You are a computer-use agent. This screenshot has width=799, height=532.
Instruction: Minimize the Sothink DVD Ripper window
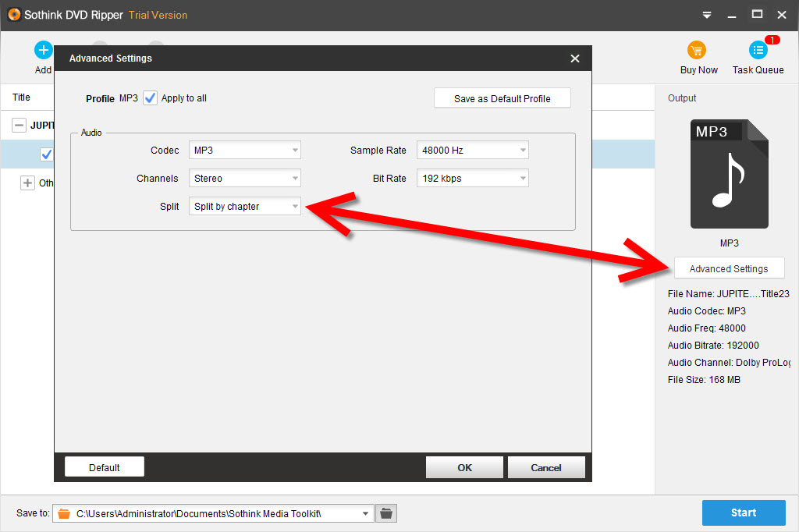click(732, 16)
